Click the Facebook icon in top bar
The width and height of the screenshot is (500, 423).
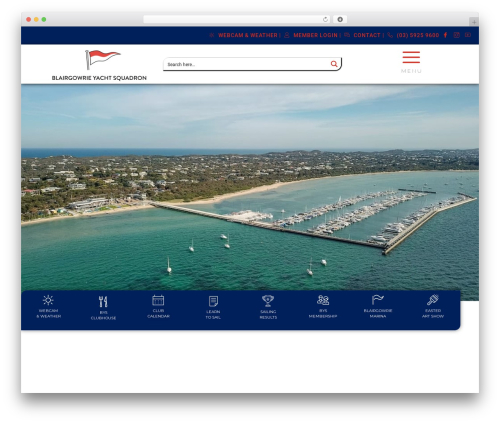coord(445,35)
